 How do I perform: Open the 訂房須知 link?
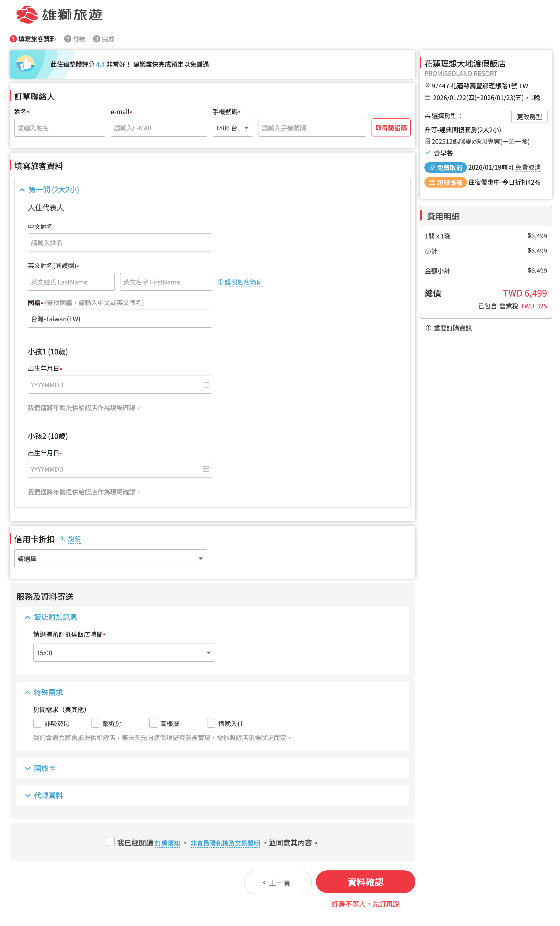tap(167, 843)
